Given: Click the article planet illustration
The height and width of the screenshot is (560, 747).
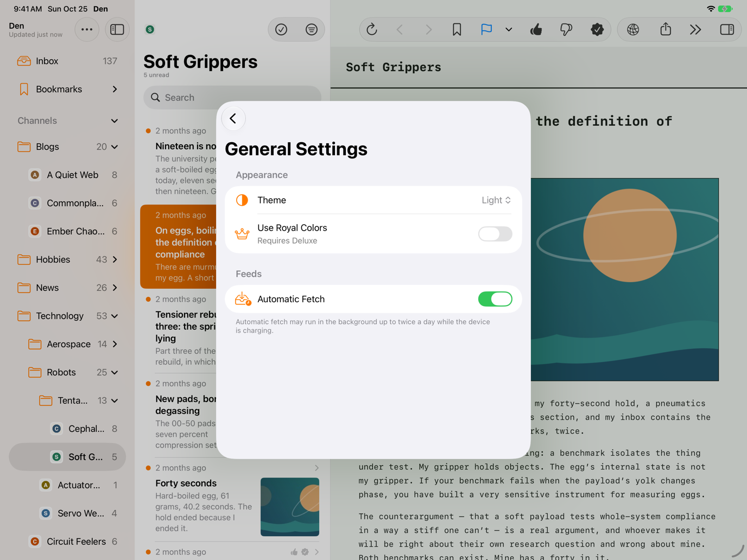Looking at the screenshot, I should [624, 279].
